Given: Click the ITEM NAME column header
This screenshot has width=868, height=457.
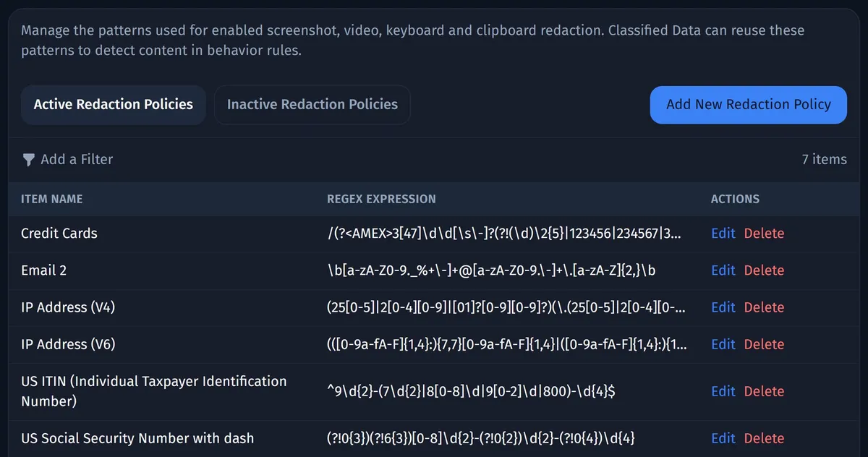Looking at the screenshot, I should click(52, 199).
